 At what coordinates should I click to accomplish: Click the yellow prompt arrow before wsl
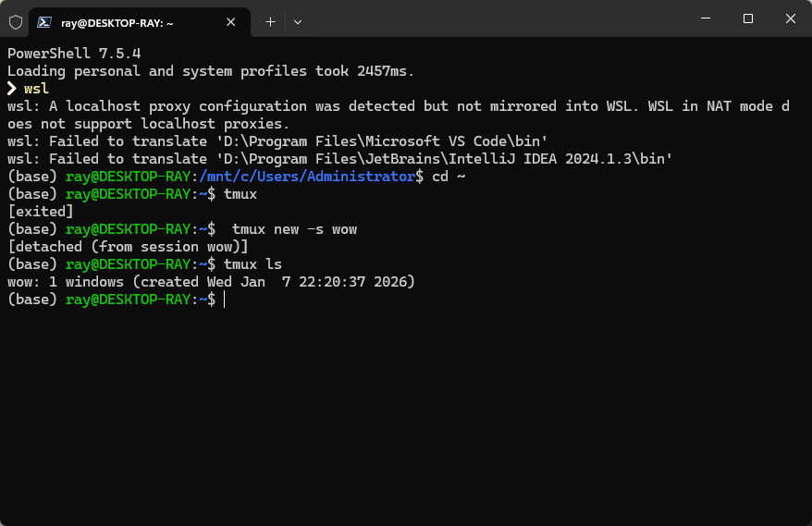[12, 89]
